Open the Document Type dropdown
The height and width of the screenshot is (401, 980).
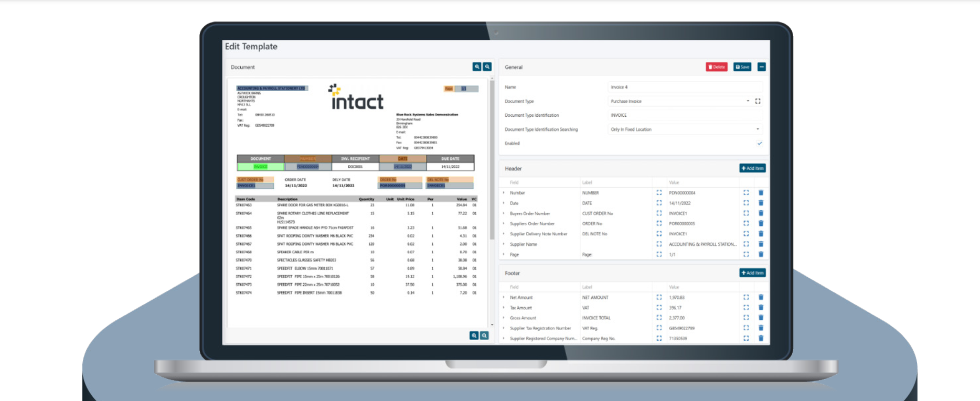(748, 101)
